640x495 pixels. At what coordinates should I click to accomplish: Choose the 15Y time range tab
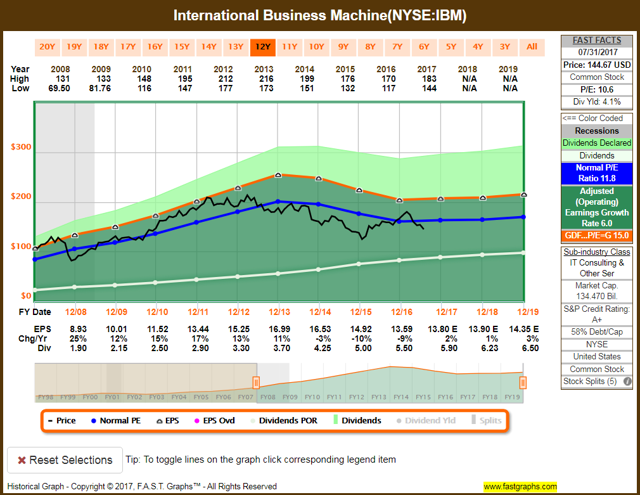[182, 47]
